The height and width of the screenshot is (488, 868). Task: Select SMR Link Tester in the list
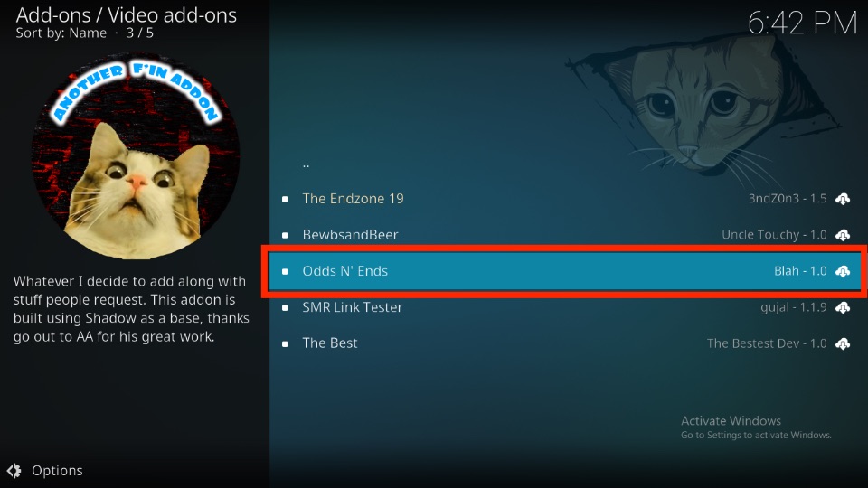point(566,307)
